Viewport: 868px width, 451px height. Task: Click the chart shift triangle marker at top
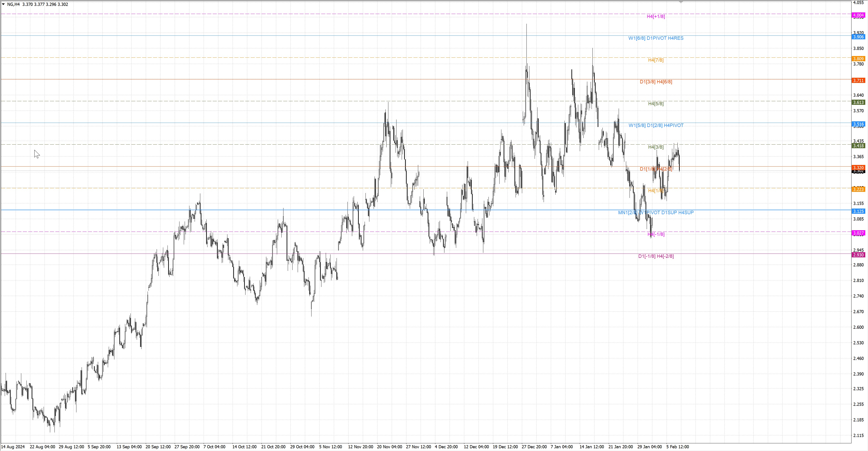pos(681,2)
